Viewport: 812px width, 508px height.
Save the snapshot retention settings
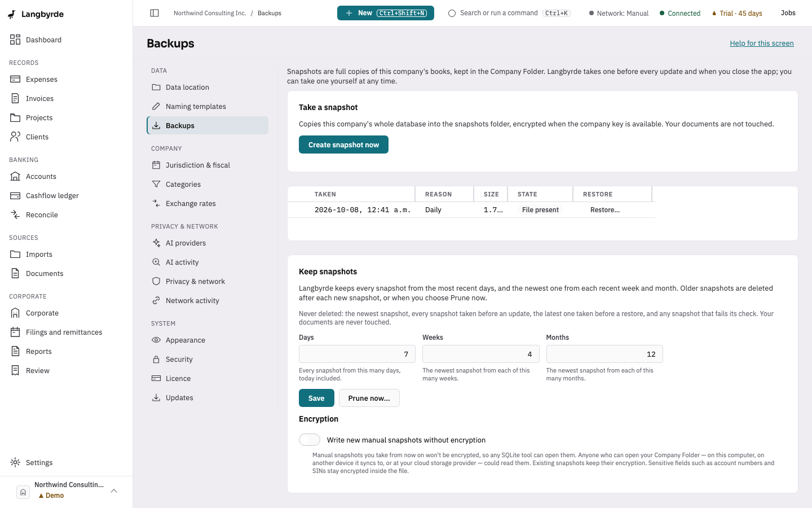pos(316,398)
